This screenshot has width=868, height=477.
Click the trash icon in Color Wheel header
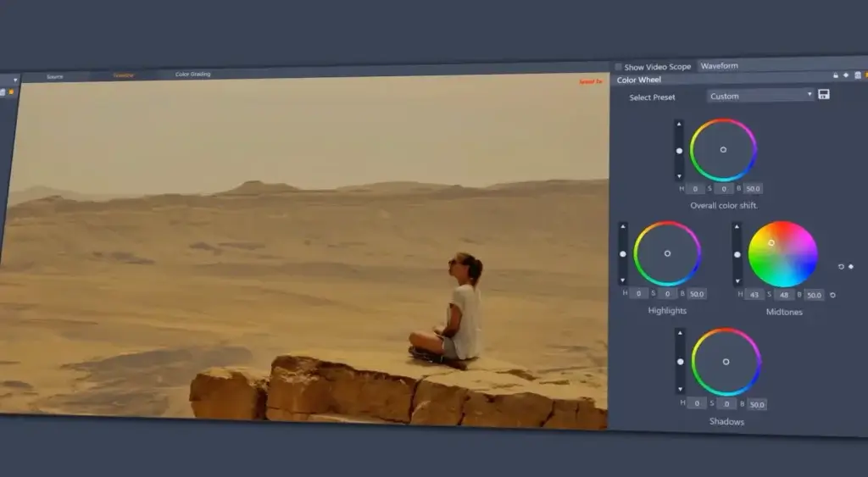[857, 75]
